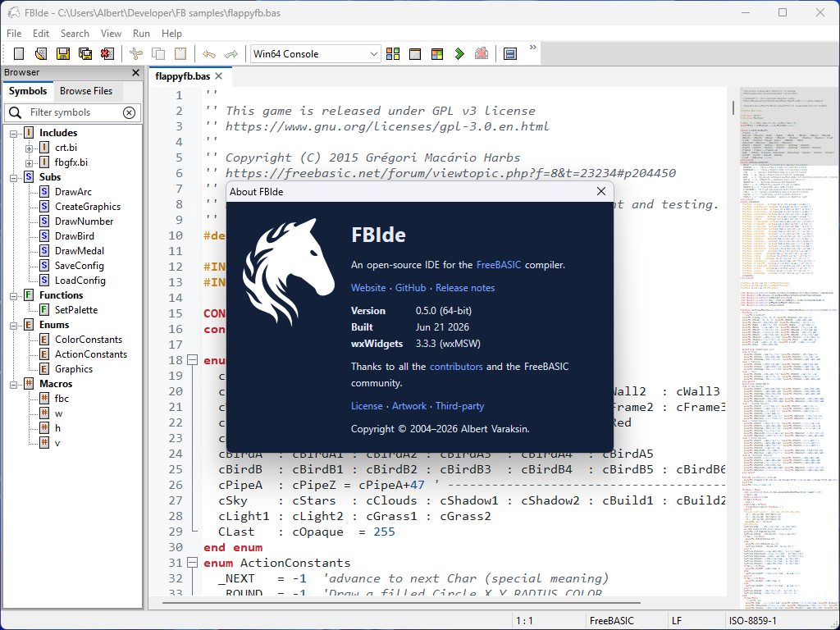Open the Website link
The width and height of the screenshot is (840, 630).
[368, 288]
